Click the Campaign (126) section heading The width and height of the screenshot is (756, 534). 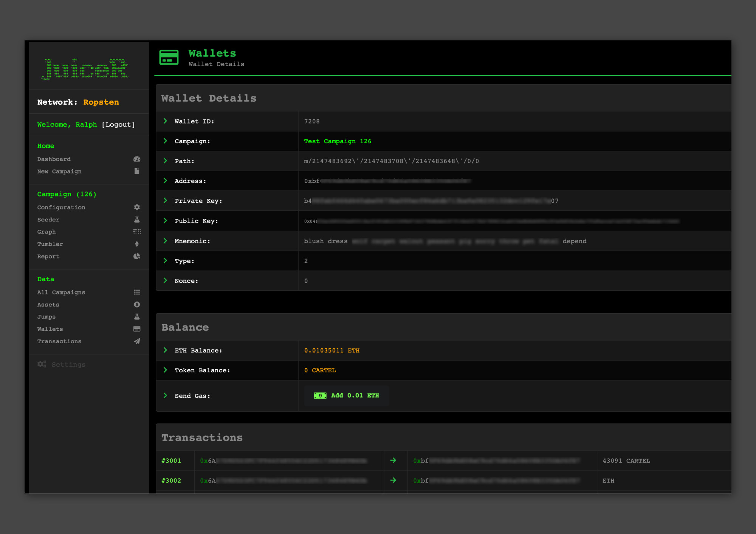point(67,194)
